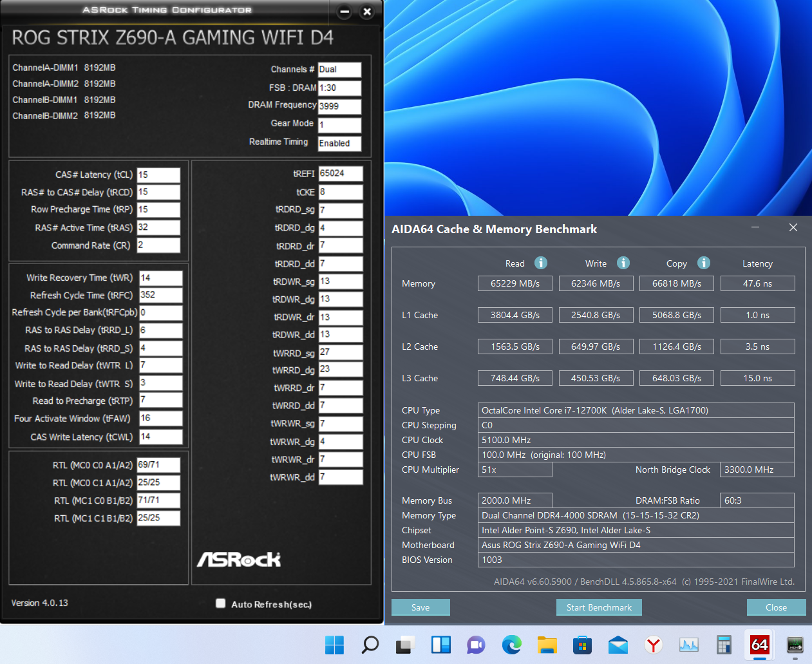Launch Microsoft Edge from taskbar
This screenshot has height=664, width=812.
[512, 645]
